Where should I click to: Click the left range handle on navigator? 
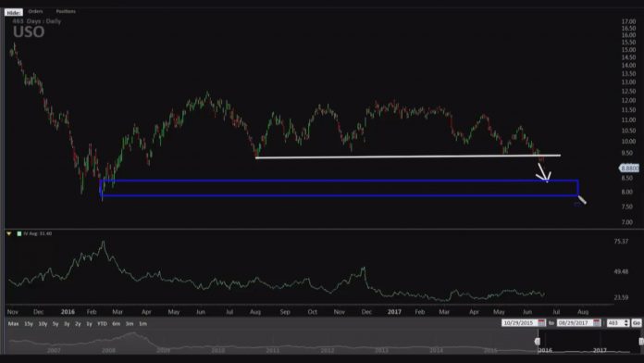click(x=538, y=341)
